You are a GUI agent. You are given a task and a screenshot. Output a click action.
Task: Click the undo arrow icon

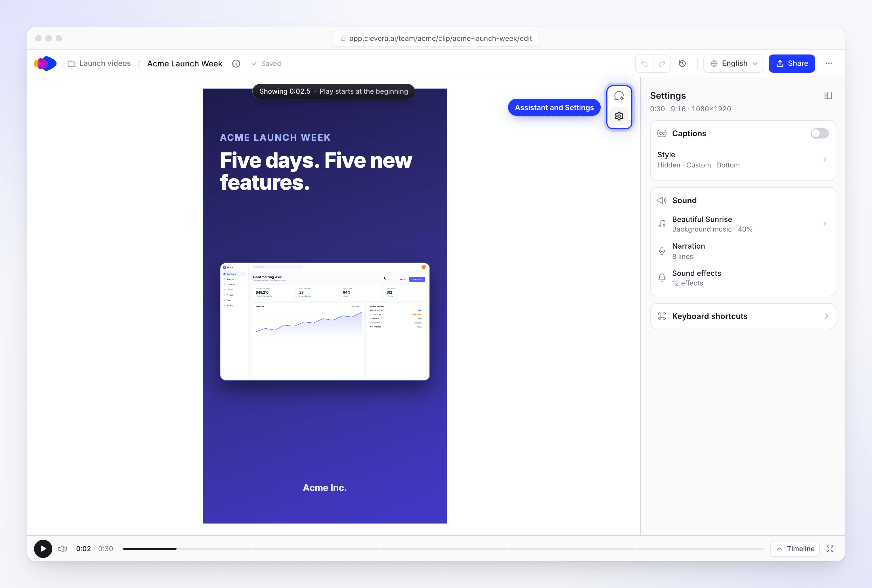click(x=644, y=63)
